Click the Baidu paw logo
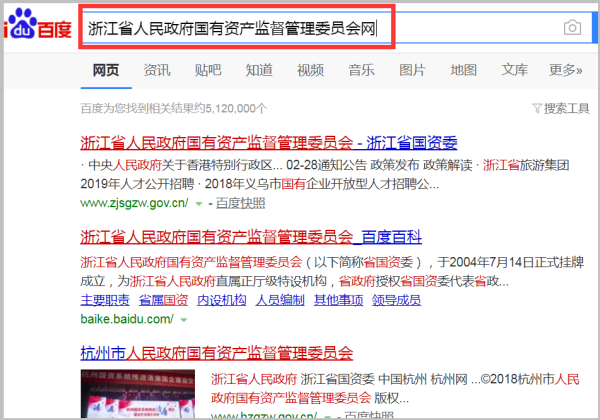Image resolution: width=600 pixels, height=420 pixels. [38, 24]
